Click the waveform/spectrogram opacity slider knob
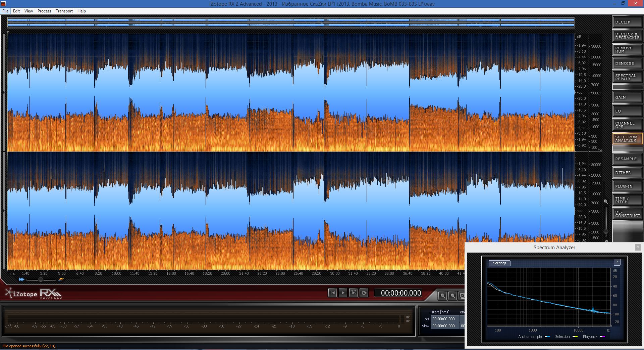The height and width of the screenshot is (350, 644). [41, 279]
